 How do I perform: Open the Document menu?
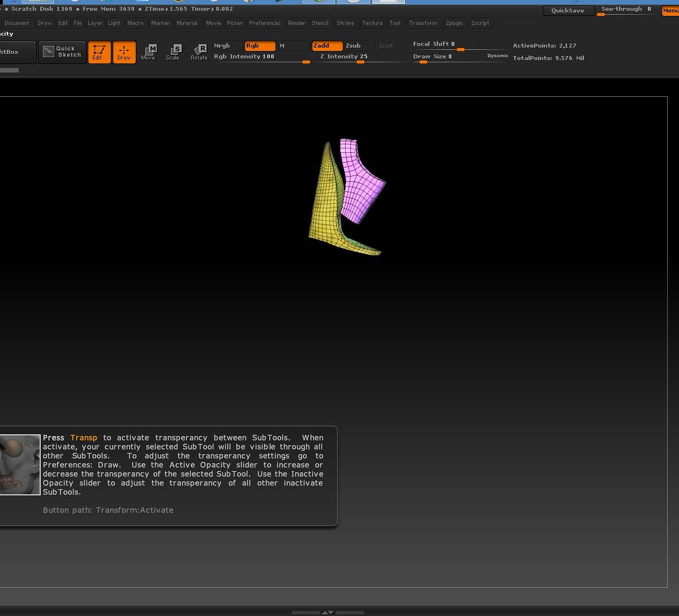point(17,23)
